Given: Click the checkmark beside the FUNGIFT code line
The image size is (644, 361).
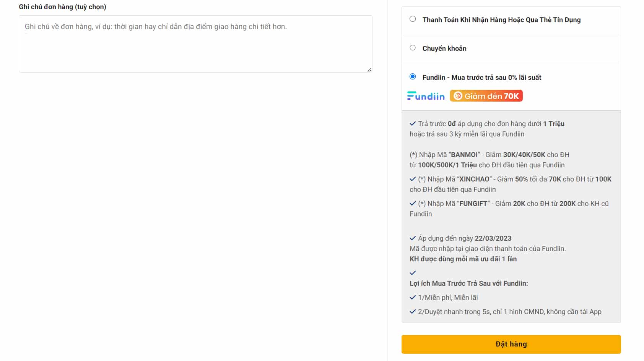Looking at the screenshot, I should coord(413,204).
